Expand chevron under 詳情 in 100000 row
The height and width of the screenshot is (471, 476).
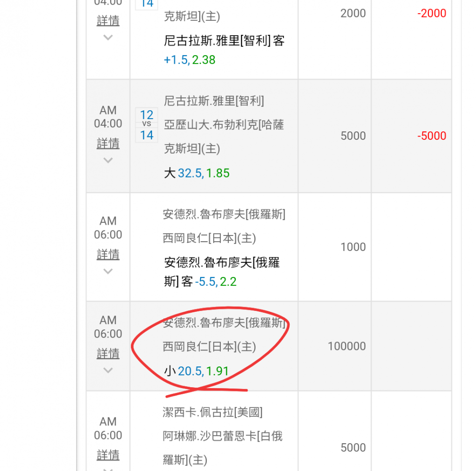pos(108,370)
